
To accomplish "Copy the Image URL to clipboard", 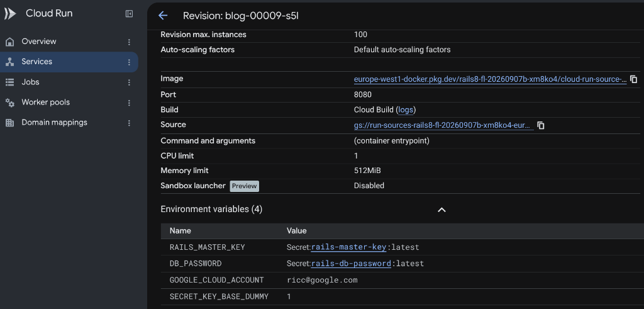I will (x=634, y=79).
